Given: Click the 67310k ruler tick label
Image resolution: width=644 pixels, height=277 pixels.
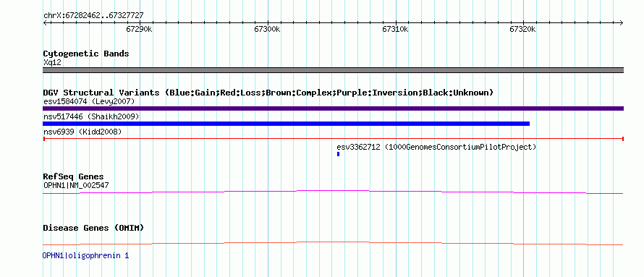Looking at the screenshot, I should [x=396, y=30].
